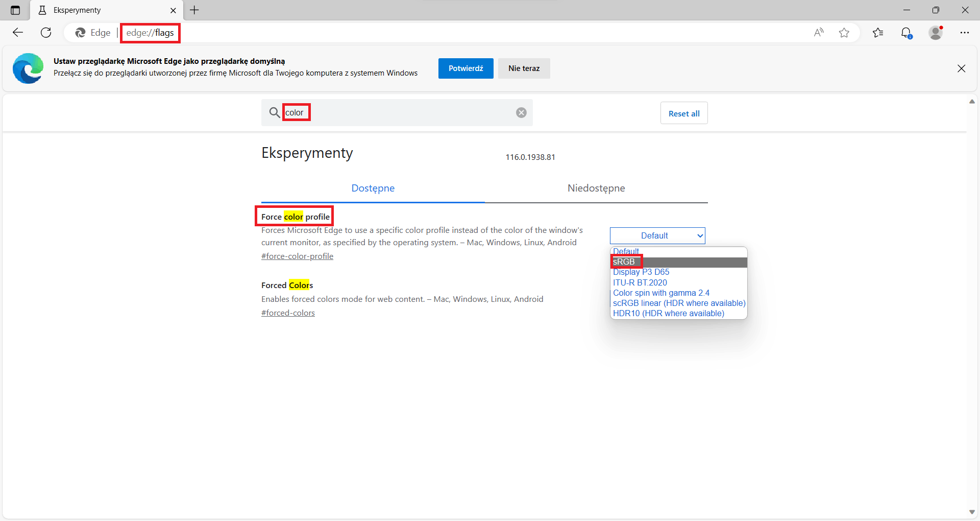
Task: Click the Edge logo in the banner
Action: point(28,68)
